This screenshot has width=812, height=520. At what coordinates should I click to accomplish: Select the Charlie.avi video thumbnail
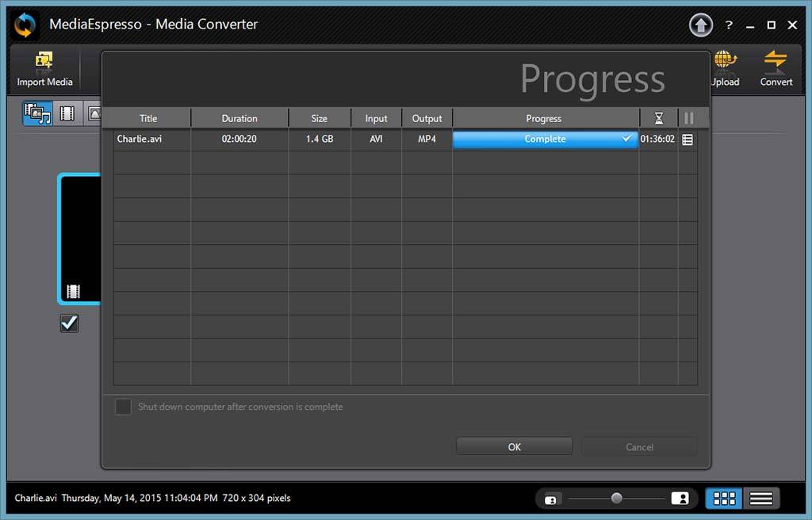coord(79,239)
